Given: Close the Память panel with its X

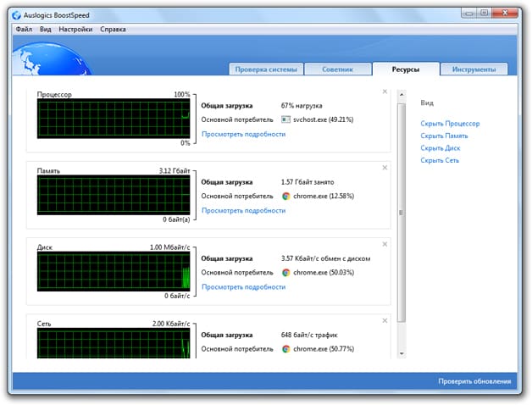Looking at the screenshot, I should (x=385, y=168).
